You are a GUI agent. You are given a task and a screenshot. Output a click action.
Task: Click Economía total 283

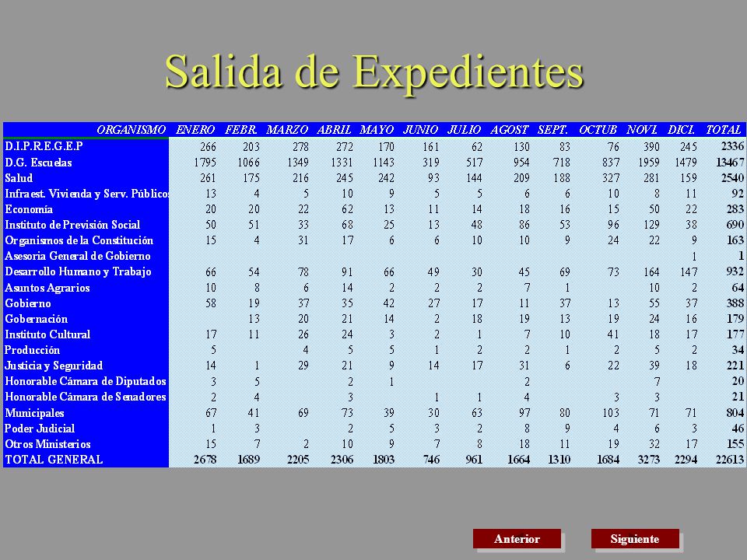click(735, 209)
